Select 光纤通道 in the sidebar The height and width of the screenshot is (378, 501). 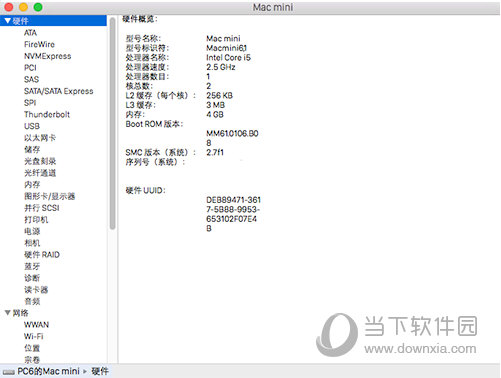pos(40,173)
